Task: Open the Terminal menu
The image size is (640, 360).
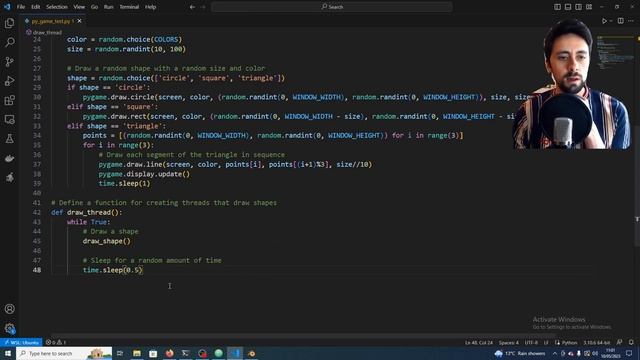Action: (129, 7)
